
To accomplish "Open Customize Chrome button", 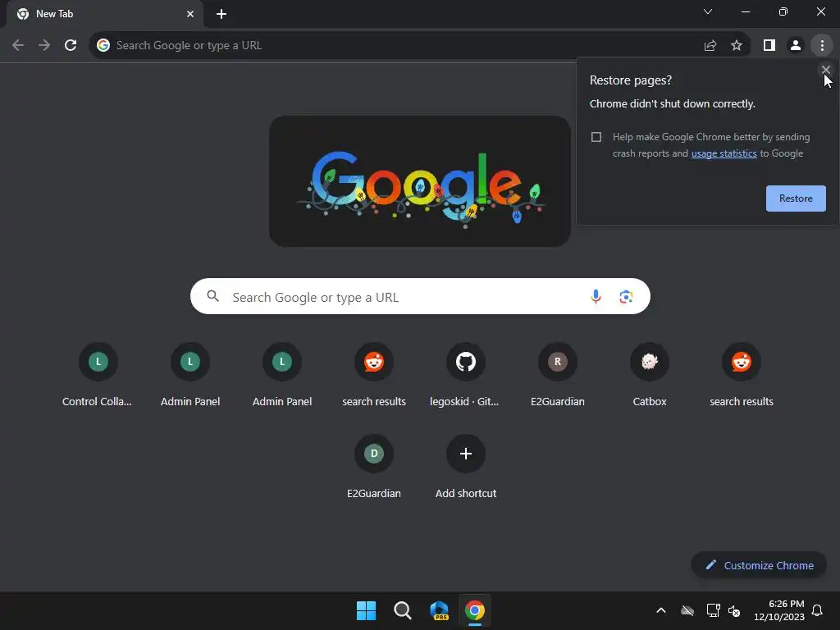I will click(759, 565).
